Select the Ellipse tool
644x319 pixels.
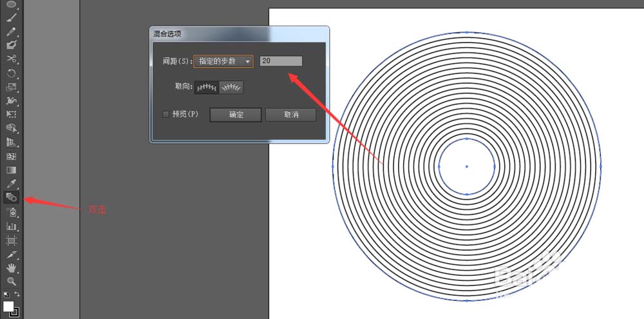pyautogui.click(x=12, y=4)
